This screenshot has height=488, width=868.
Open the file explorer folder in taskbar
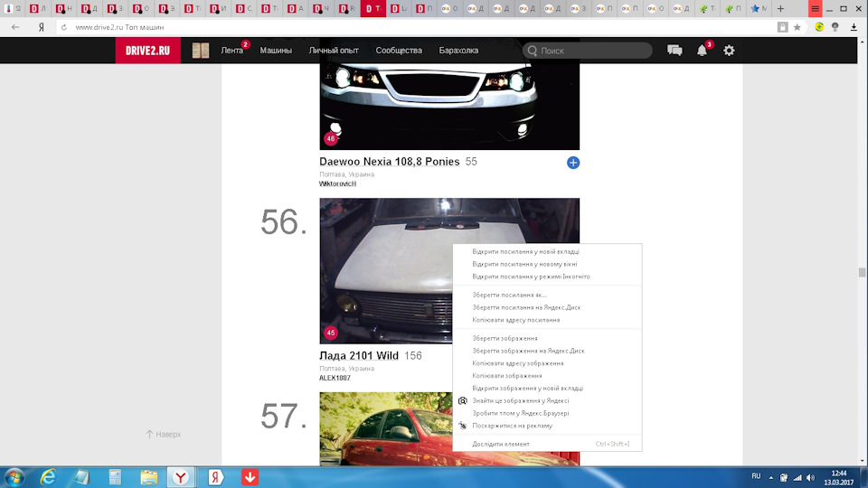pos(148,477)
